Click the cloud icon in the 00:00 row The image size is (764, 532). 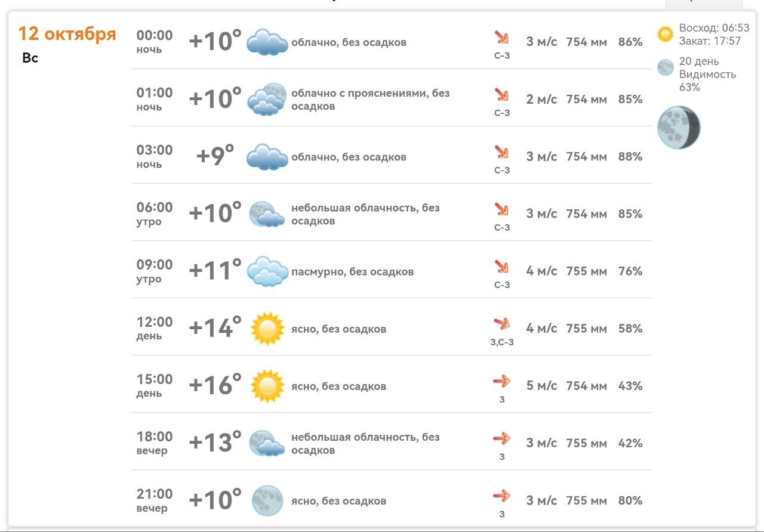point(267,42)
